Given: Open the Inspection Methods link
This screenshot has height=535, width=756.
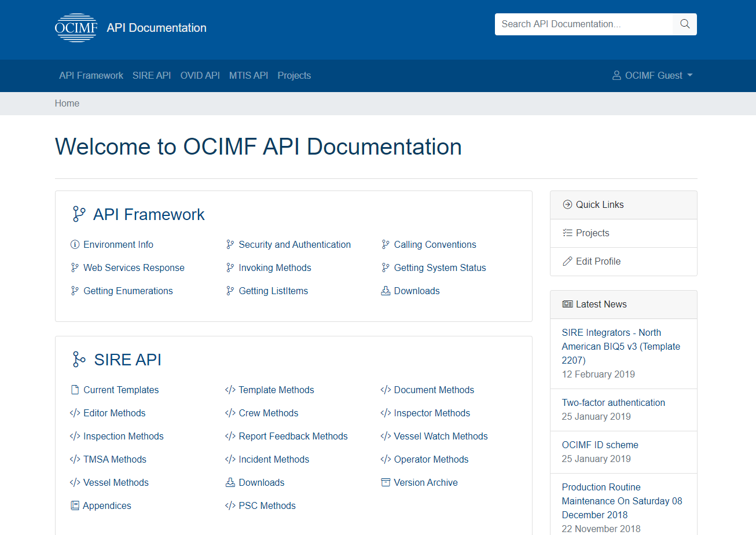Looking at the screenshot, I should pos(123,436).
